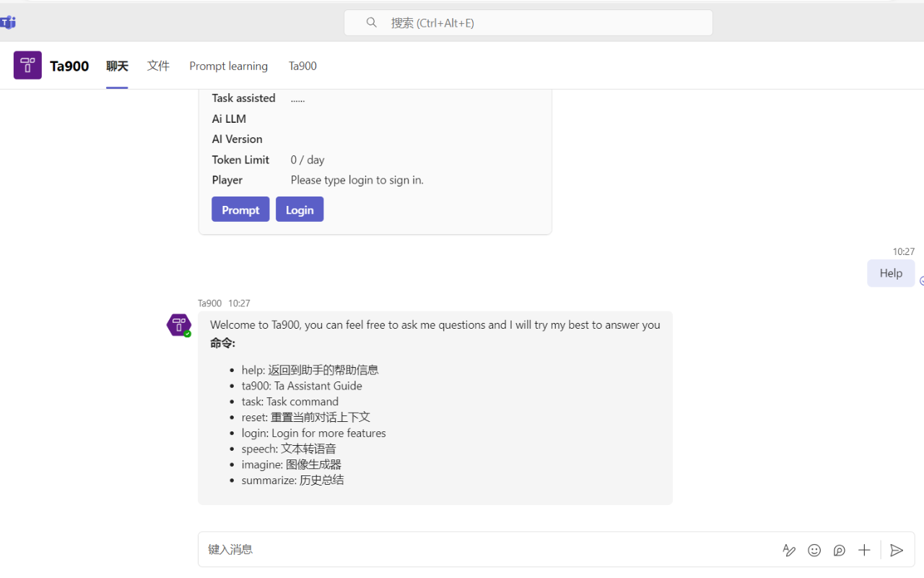Click the 'speech: 文本转语音' list item
The height and width of the screenshot is (578, 924).
tap(289, 449)
